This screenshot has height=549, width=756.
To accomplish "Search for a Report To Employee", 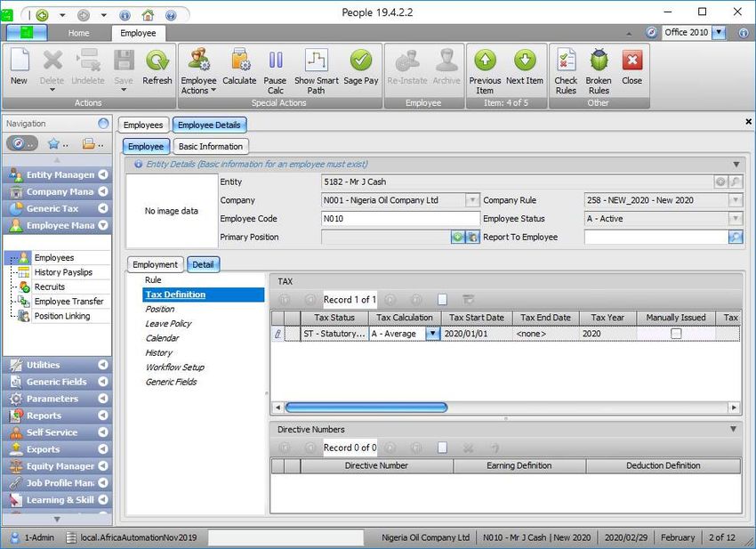I will point(736,237).
